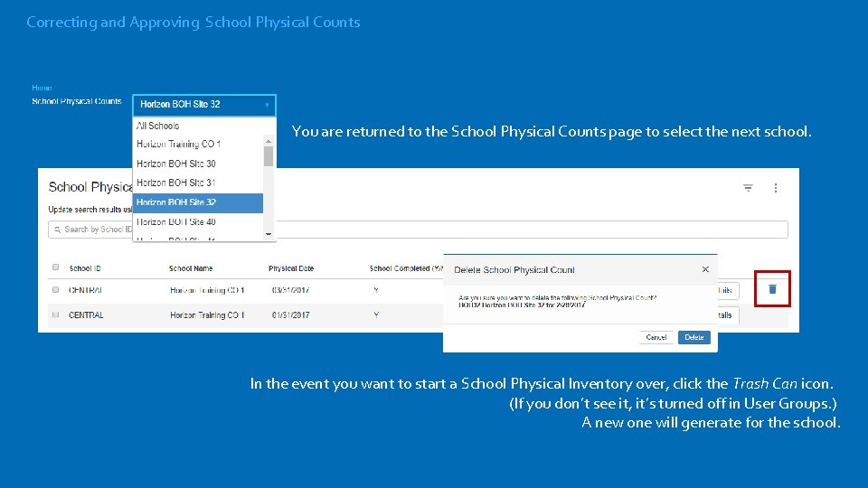Pick highlighted Horizon BOH Site 32 option
Screen dimensions: 868x488
coord(198,202)
